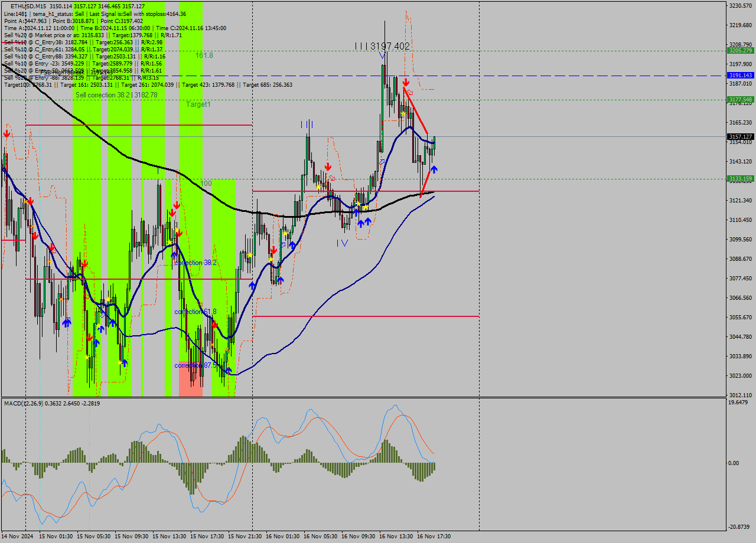Click the '16 Nov 09:30' time axis label

359,537
